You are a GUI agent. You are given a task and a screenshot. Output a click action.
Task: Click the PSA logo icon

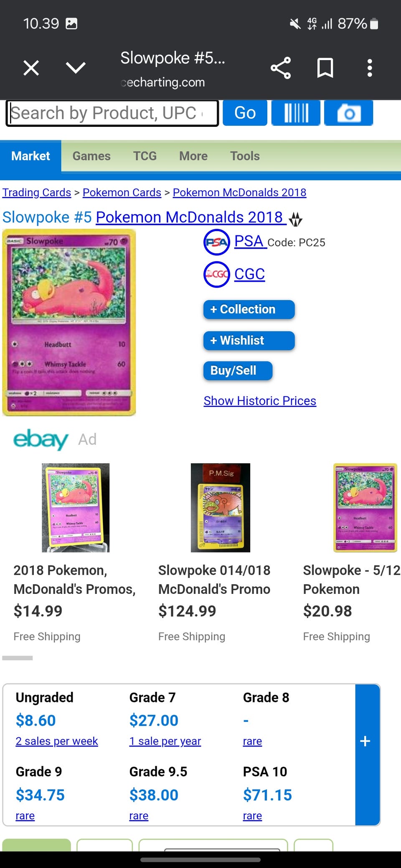[x=216, y=242]
